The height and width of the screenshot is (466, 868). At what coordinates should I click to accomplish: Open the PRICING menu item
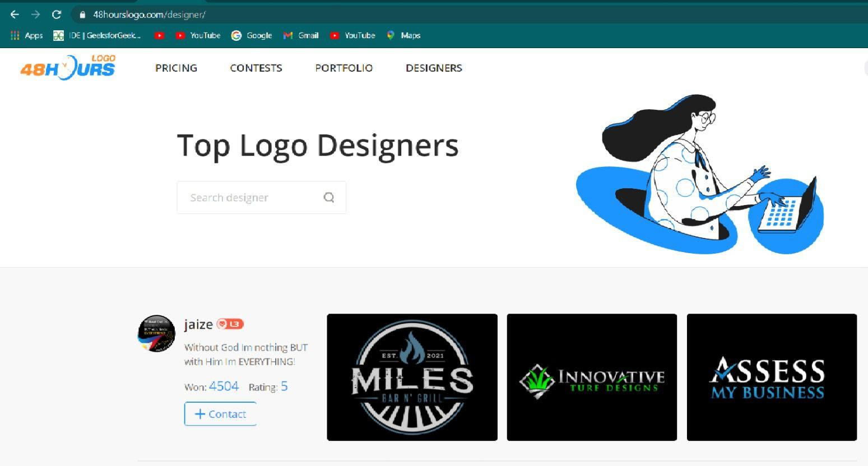[176, 68]
